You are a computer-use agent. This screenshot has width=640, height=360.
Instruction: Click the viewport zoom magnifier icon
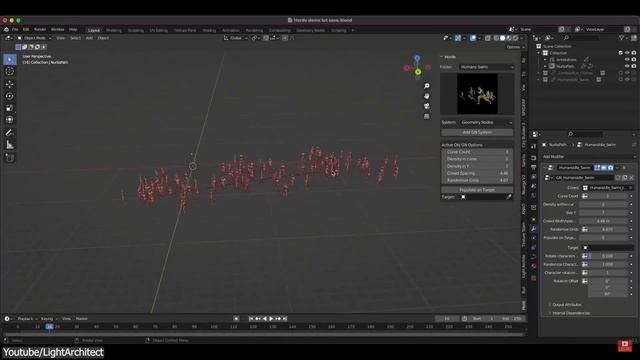tap(427, 86)
